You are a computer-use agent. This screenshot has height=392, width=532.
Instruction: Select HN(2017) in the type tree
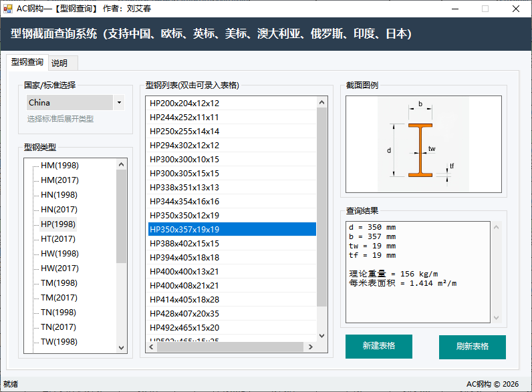[59, 210]
